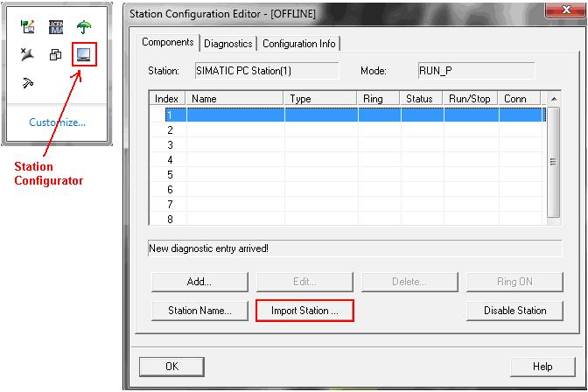Click the Status column header
This screenshot has width=588, height=392.
421,99
